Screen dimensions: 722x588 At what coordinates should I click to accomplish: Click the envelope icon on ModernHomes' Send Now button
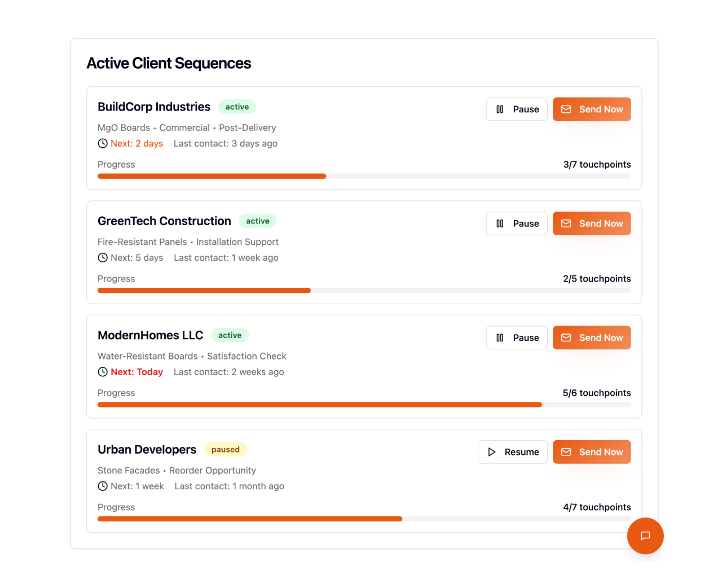pos(566,337)
